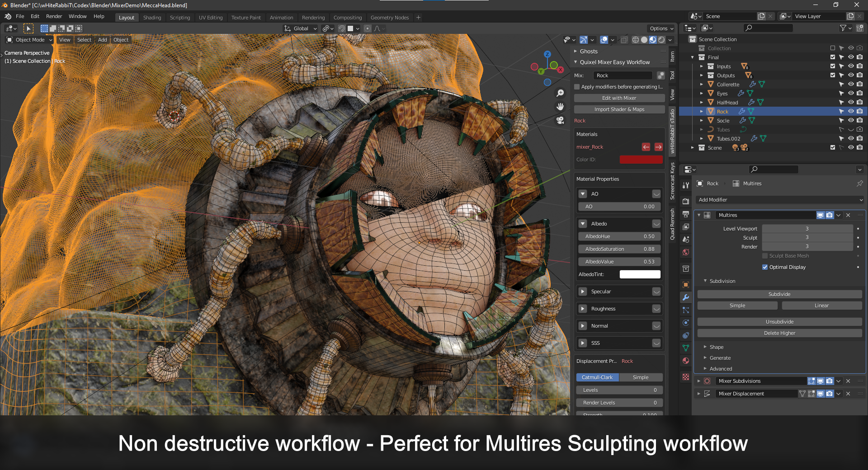Viewport: 868px width, 470px height.
Task: Select the Modifier Properties wrench icon
Action: tap(686, 298)
